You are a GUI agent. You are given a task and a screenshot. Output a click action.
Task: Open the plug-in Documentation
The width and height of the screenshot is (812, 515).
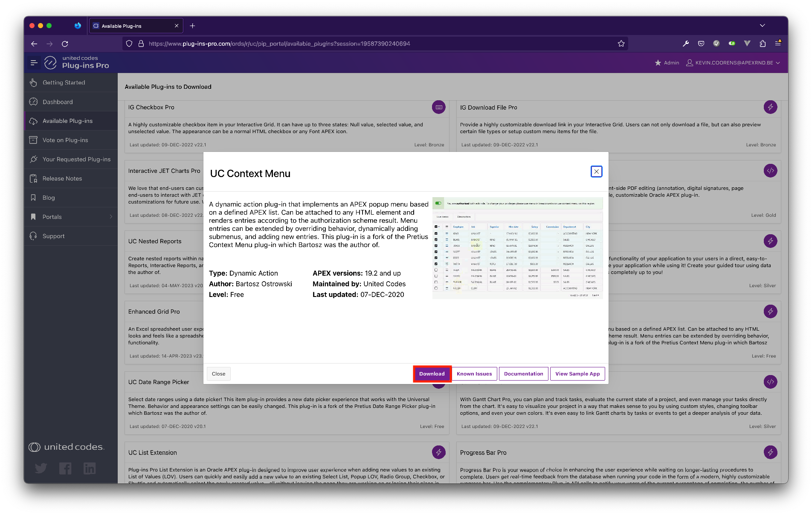pyautogui.click(x=523, y=374)
